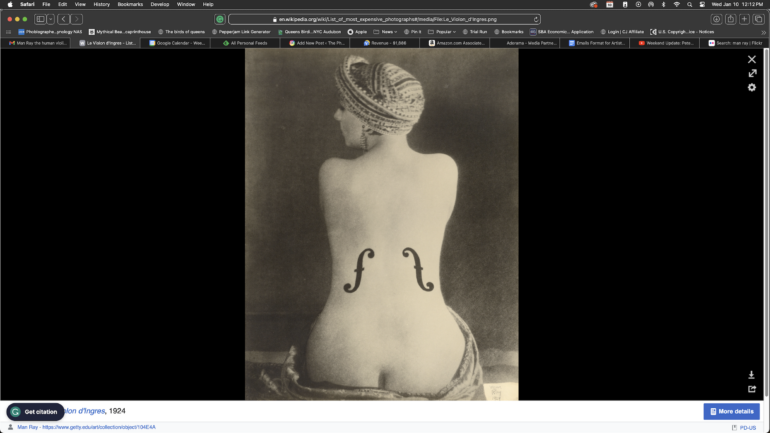Toggle the Safari sidebar
This screenshot has height=433, width=770.
[x=40, y=19]
